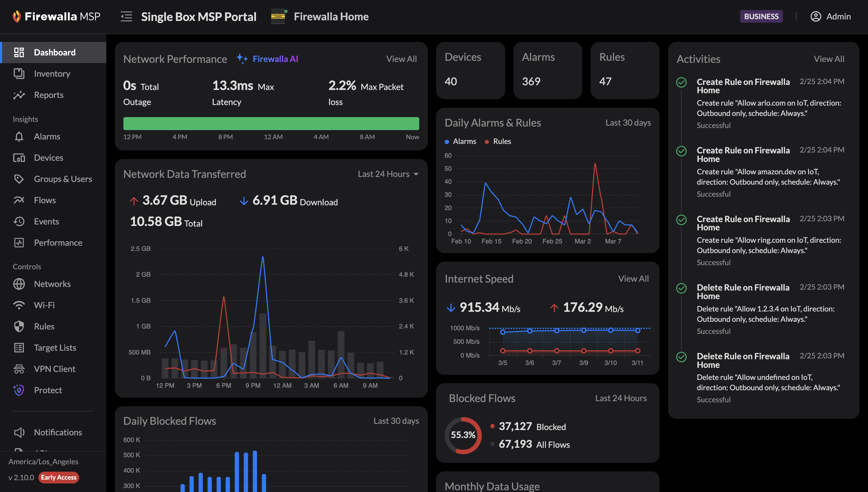Open VPN Client sidebar icon
This screenshot has height=492, width=868.
[x=19, y=369]
